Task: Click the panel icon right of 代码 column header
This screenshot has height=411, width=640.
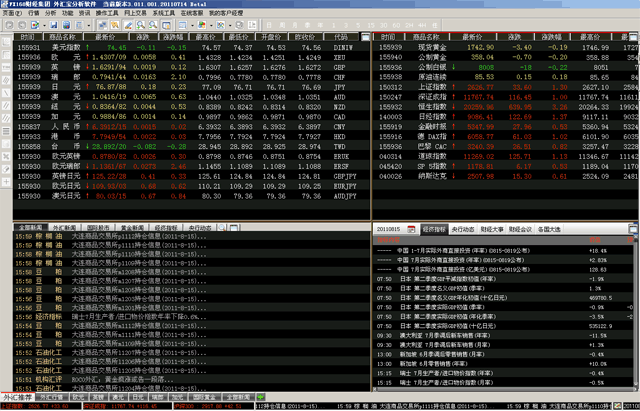Action: click(x=365, y=37)
